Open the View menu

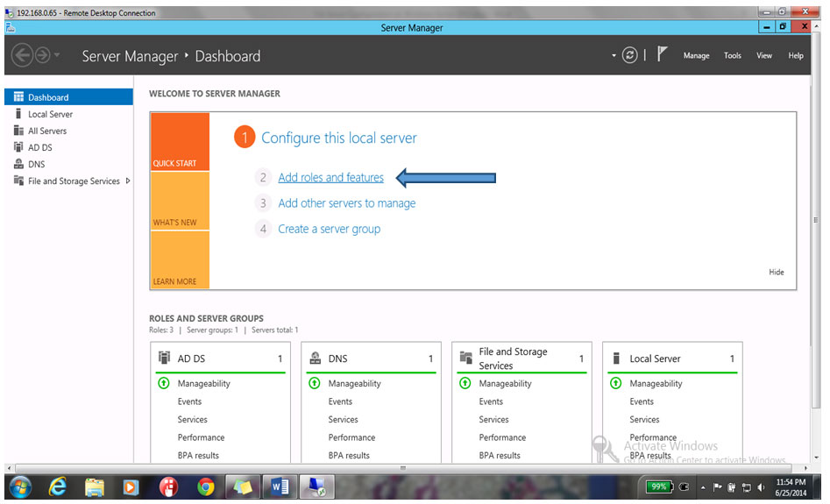[764, 55]
